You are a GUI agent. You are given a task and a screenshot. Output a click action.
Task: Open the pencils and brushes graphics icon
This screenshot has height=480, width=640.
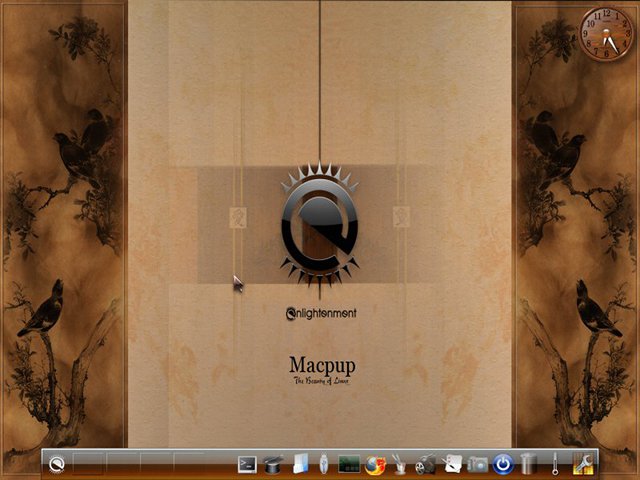pos(399,464)
